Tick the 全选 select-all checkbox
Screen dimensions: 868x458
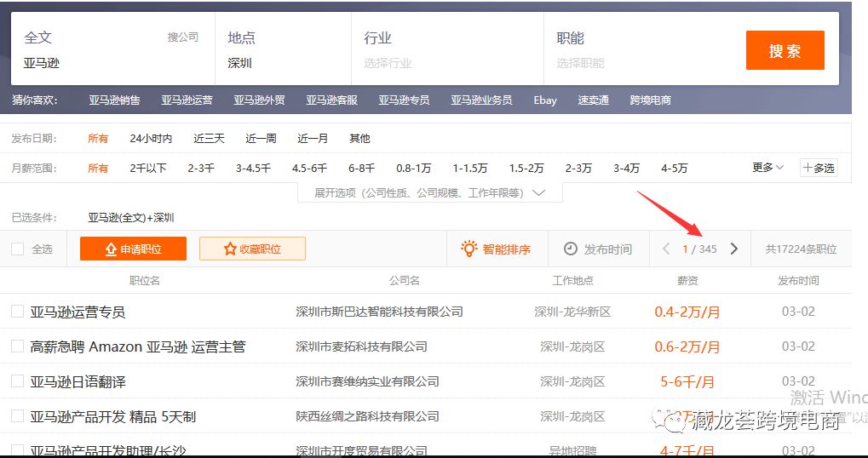click(x=17, y=249)
